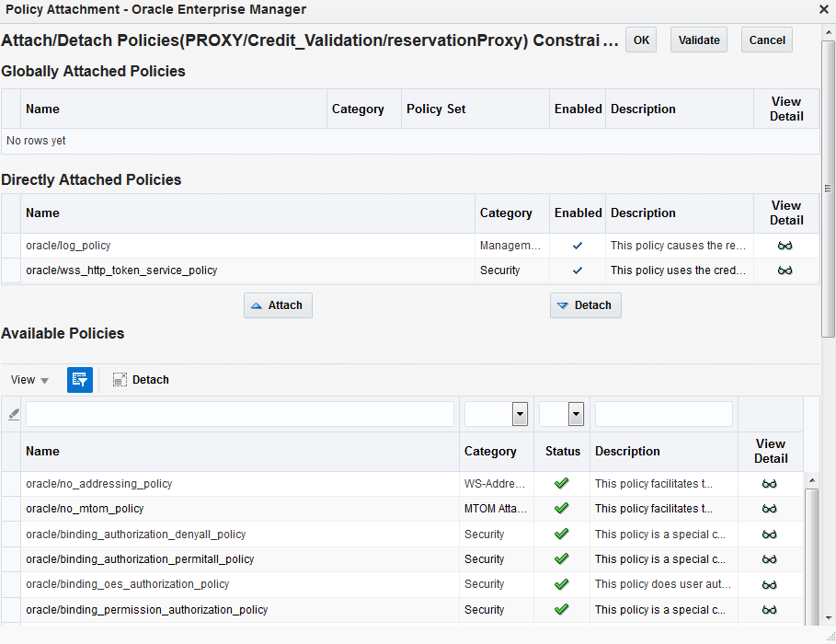Screen dimensions: 836x644
Task: Click status check for binding_authorization_denyall_policy
Action: pyautogui.click(x=561, y=535)
